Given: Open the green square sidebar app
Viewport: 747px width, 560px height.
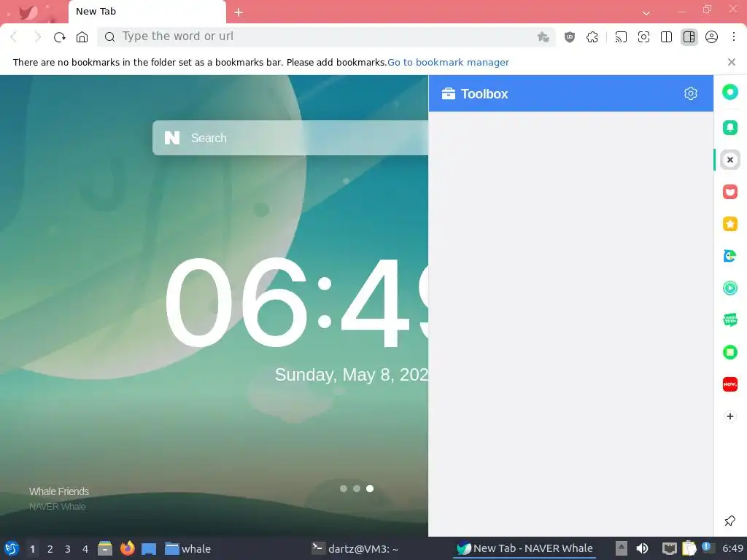Looking at the screenshot, I should [x=729, y=352].
